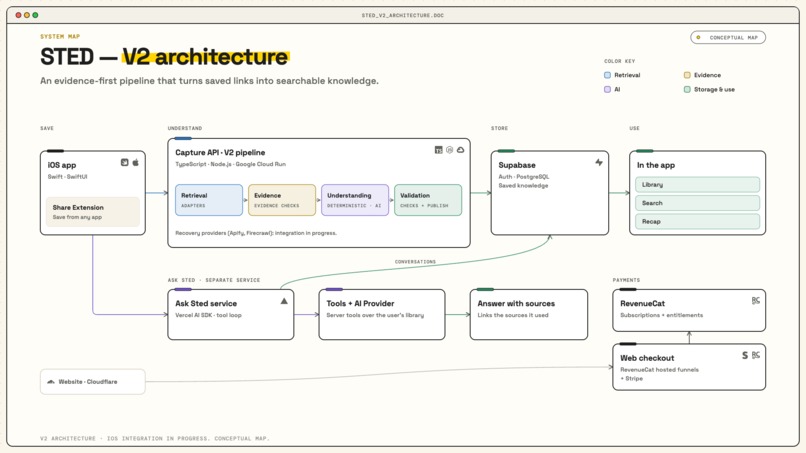The image size is (806, 453).
Task: Click the square Swift icon beside Apple logo
Action: [x=124, y=162]
